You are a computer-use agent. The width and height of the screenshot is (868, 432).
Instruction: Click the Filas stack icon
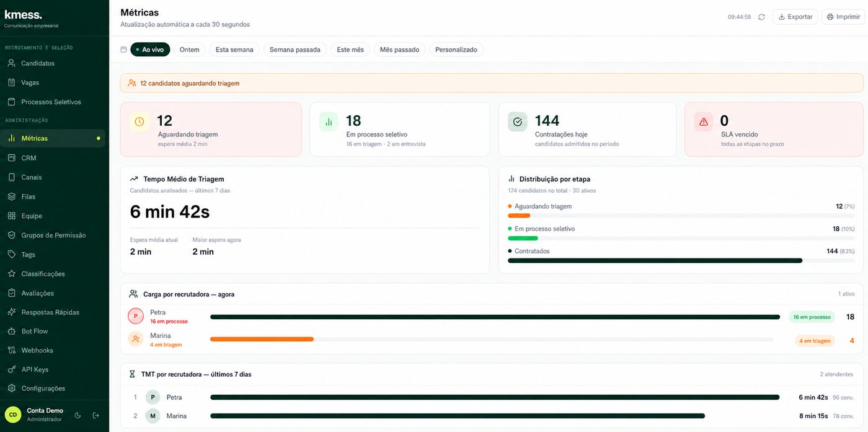11,196
